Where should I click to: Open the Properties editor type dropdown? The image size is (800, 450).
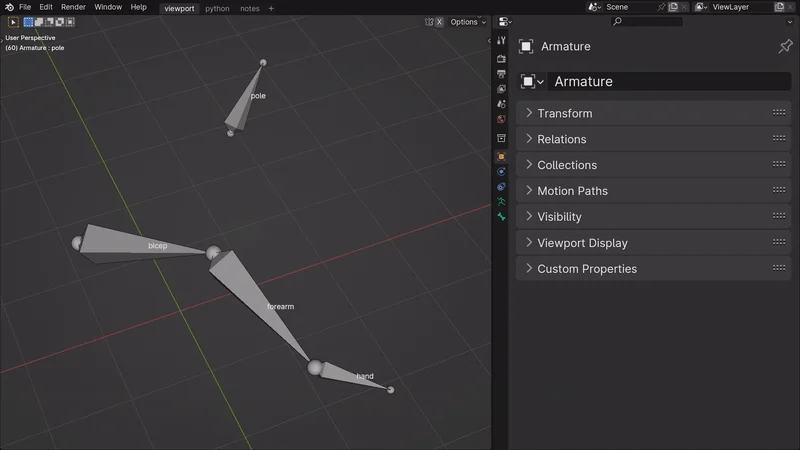505,21
